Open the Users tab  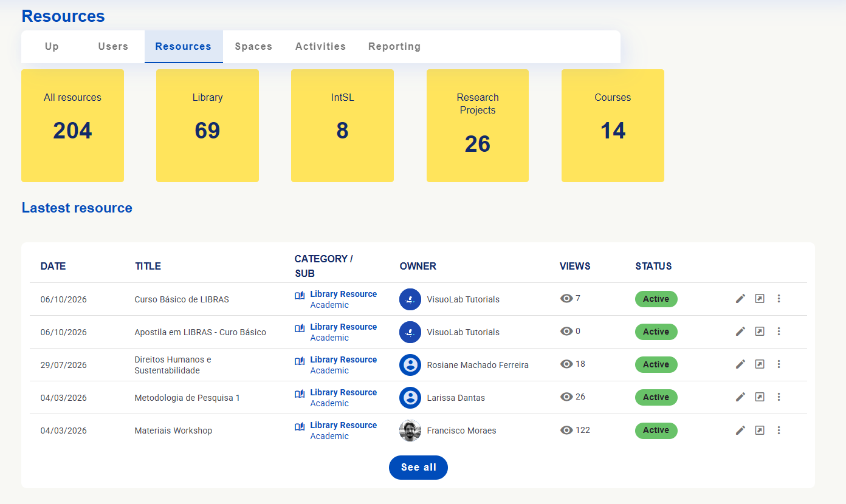point(113,47)
